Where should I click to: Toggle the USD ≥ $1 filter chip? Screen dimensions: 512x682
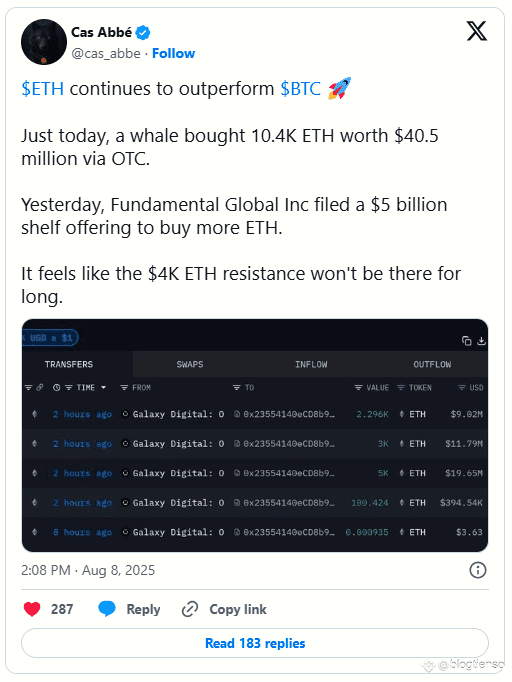tap(50, 338)
